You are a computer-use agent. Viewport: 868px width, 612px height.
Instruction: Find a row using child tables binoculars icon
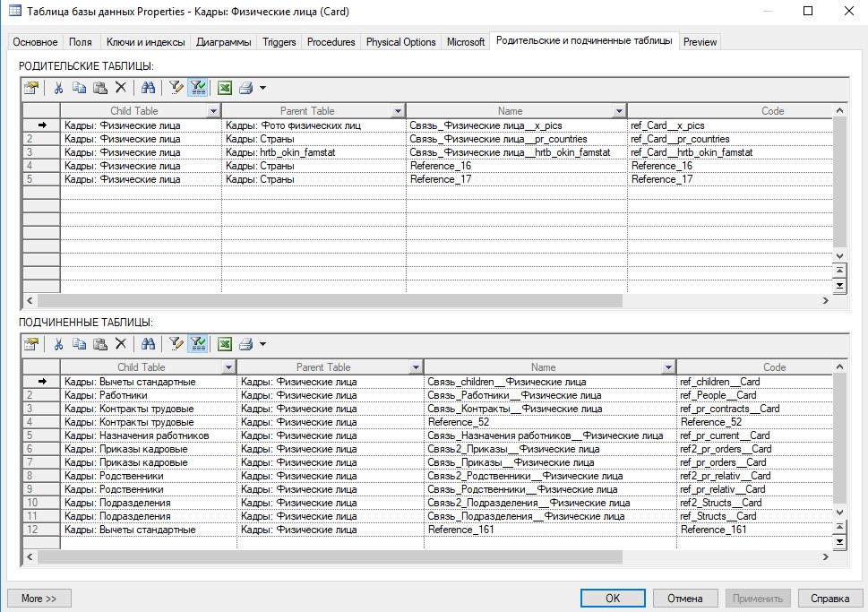click(148, 344)
